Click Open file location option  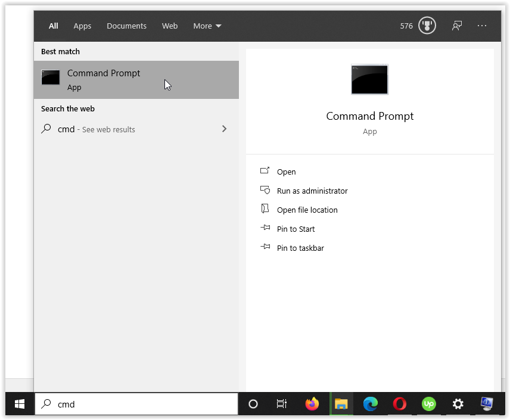coord(307,210)
